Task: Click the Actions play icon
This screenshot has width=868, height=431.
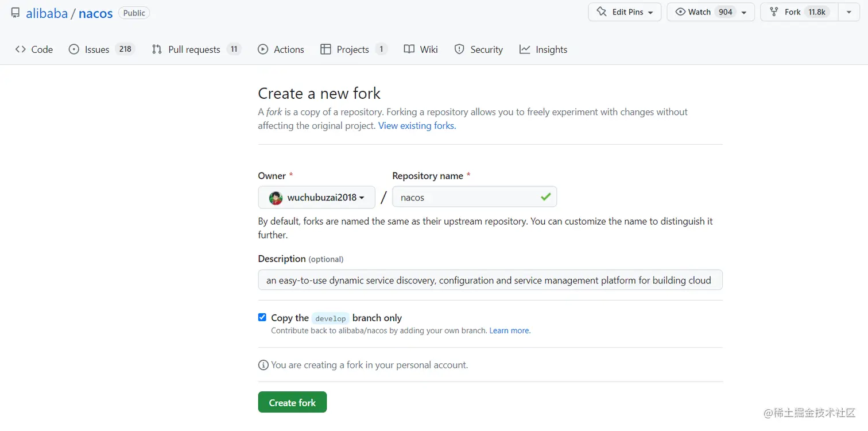Action: point(263,49)
